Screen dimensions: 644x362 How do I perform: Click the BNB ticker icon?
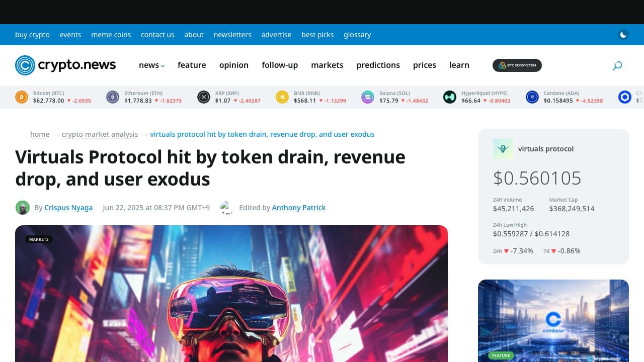282,97
